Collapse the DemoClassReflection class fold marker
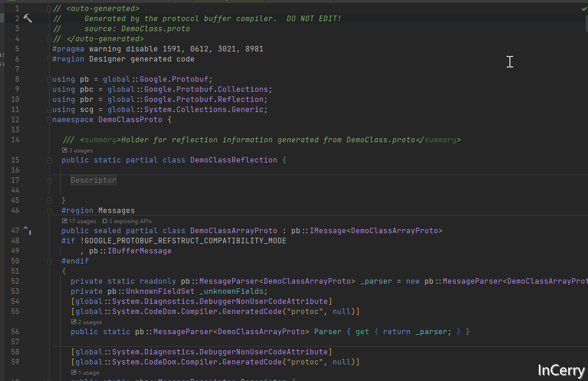The height and width of the screenshot is (381, 588). click(x=49, y=161)
